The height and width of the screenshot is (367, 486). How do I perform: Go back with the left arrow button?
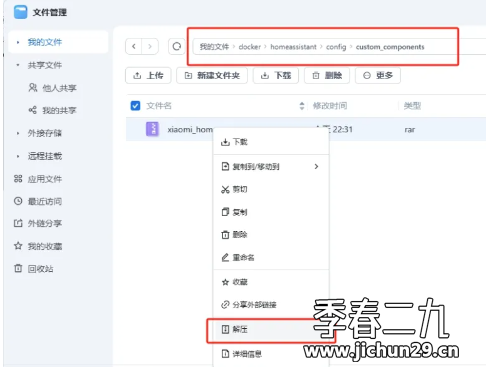tap(134, 46)
